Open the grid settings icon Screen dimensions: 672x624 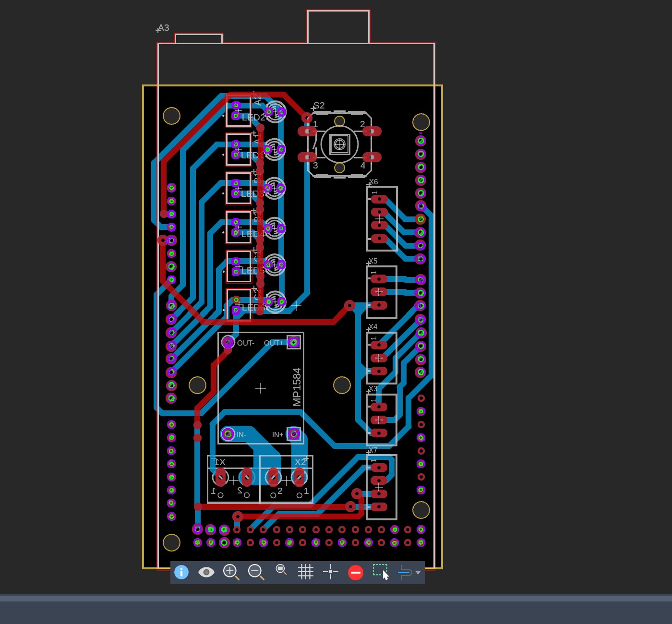click(x=306, y=572)
